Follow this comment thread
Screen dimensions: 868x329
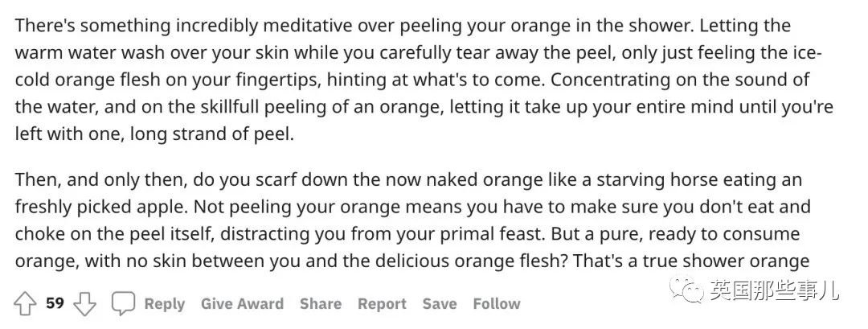click(497, 304)
